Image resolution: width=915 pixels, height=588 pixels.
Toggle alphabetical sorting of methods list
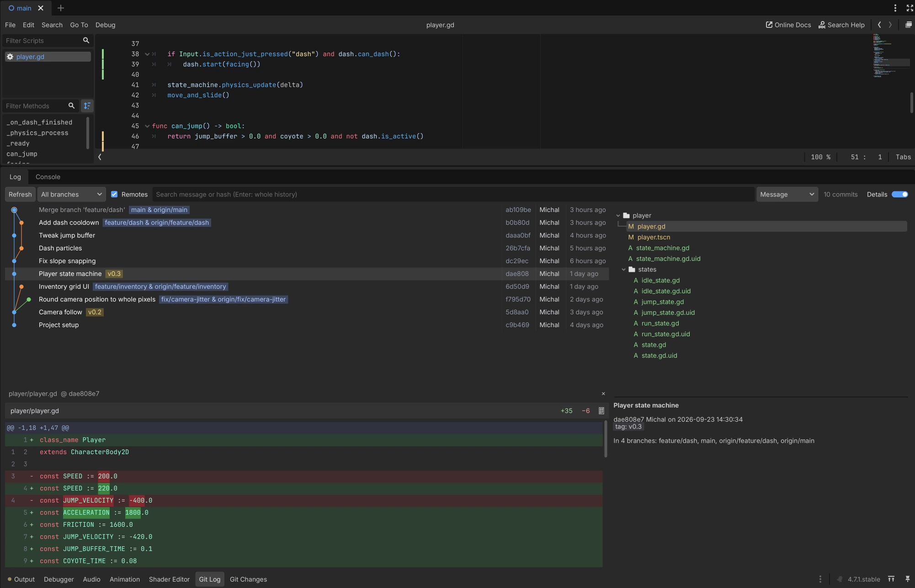pyautogui.click(x=87, y=106)
